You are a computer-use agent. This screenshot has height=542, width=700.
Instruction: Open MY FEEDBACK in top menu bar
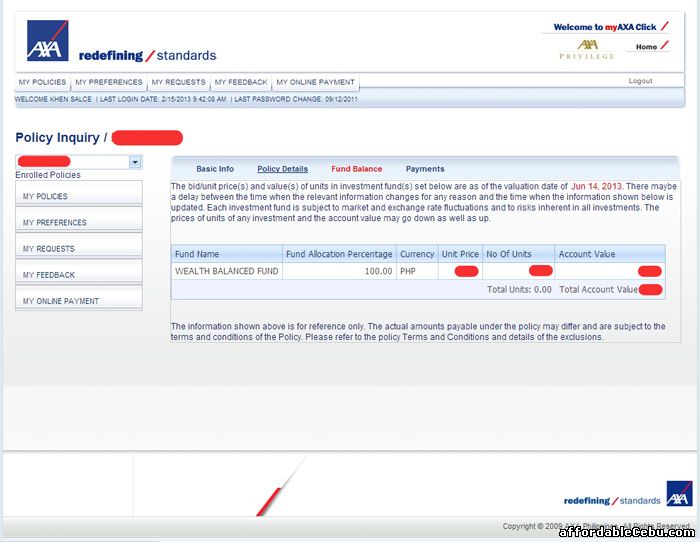[241, 82]
